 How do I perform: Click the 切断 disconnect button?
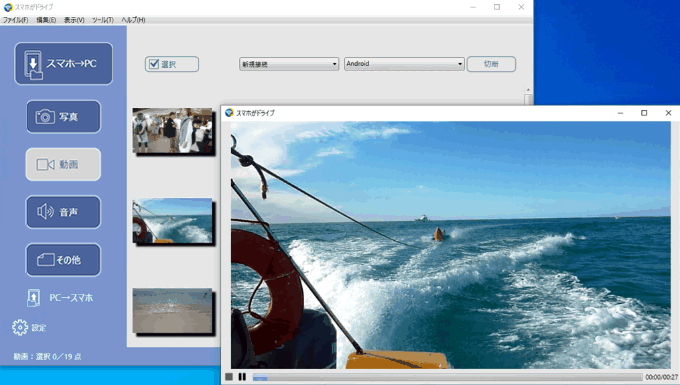click(491, 64)
